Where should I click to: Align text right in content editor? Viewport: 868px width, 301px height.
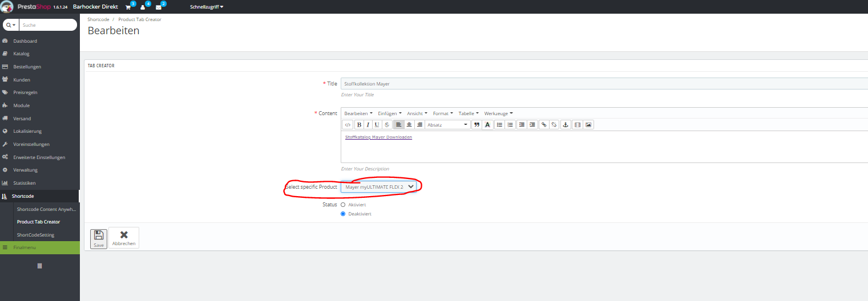[419, 124]
